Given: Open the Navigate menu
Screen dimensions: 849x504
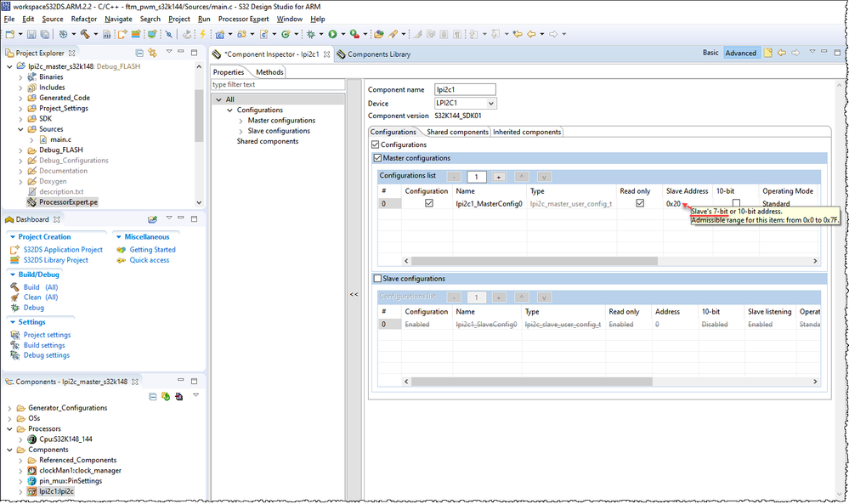Looking at the screenshot, I should click(x=118, y=19).
